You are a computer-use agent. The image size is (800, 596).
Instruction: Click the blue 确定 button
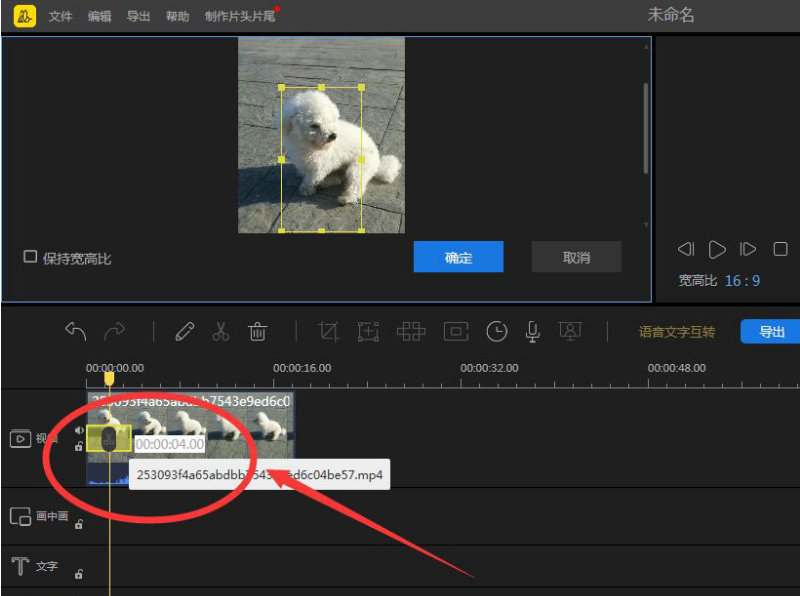458,257
